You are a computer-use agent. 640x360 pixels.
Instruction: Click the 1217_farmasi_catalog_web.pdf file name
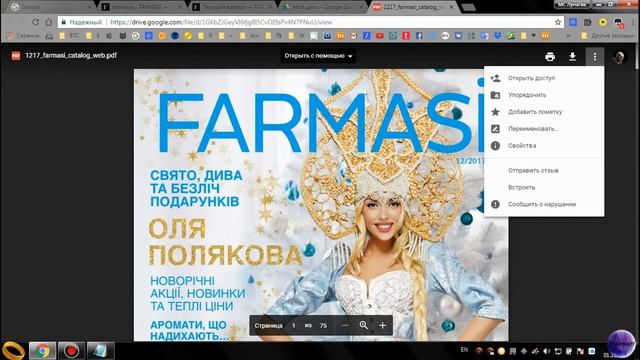click(x=71, y=55)
